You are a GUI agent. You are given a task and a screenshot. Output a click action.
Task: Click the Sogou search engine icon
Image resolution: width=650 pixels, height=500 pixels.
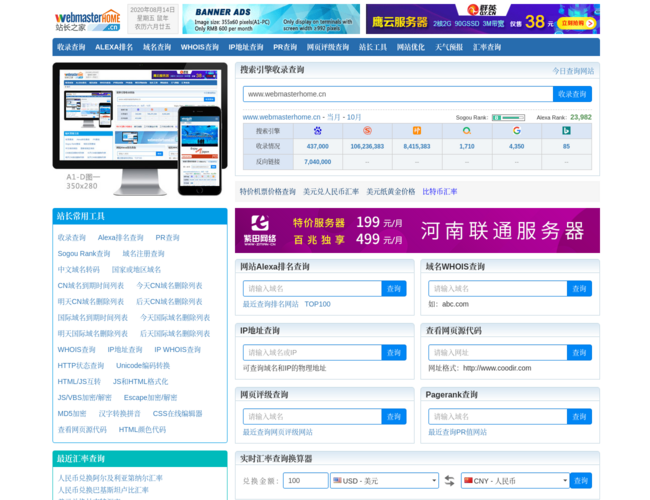tap(367, 131)
